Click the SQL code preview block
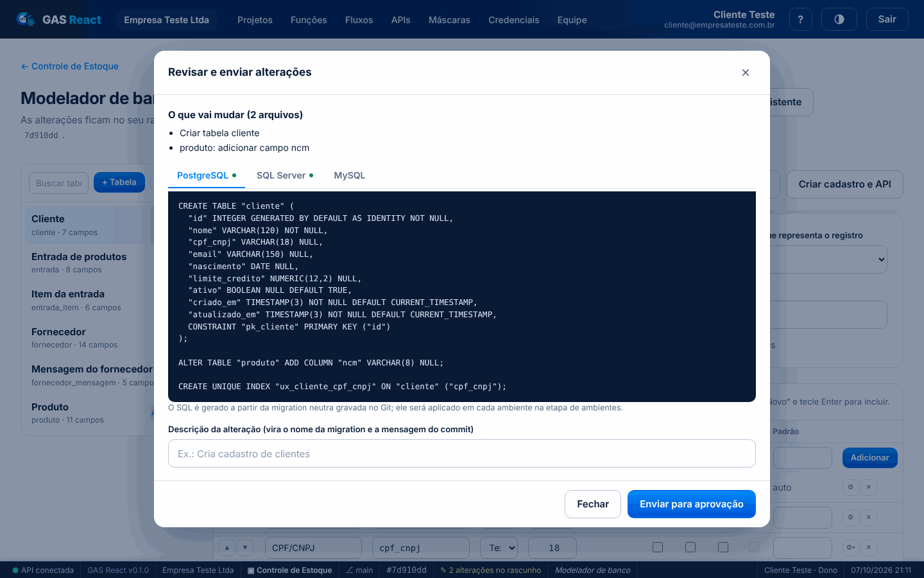The width and height of the screenshot is (924, 578). pos(462,297)
